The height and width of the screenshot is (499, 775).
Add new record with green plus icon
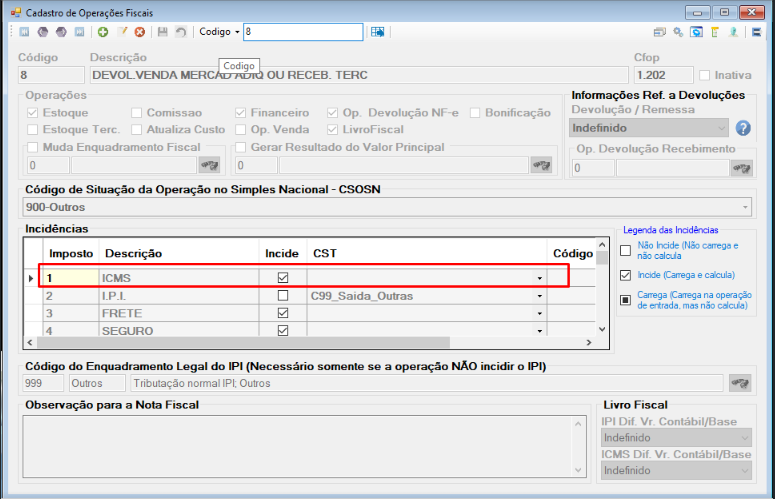tap(103, 32)
